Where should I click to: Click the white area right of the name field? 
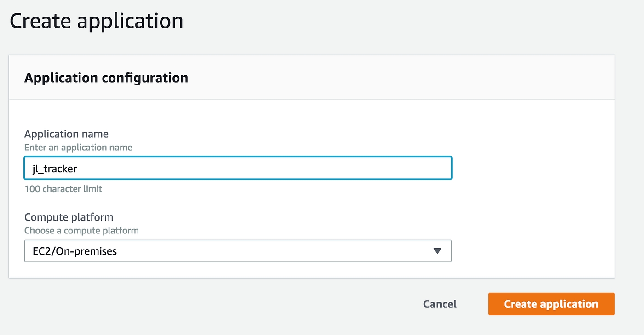click(x=529, y=168)
